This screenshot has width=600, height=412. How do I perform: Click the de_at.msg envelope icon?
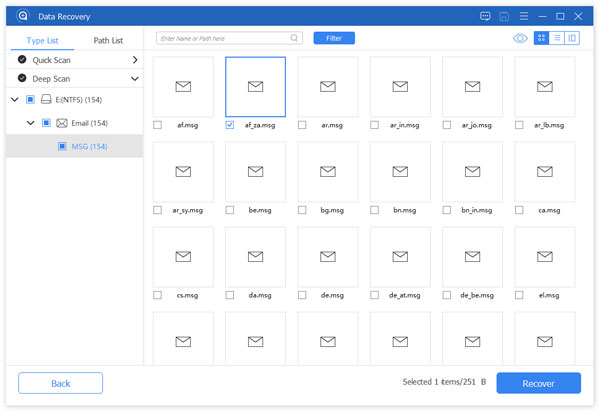(x=400, y=257)
